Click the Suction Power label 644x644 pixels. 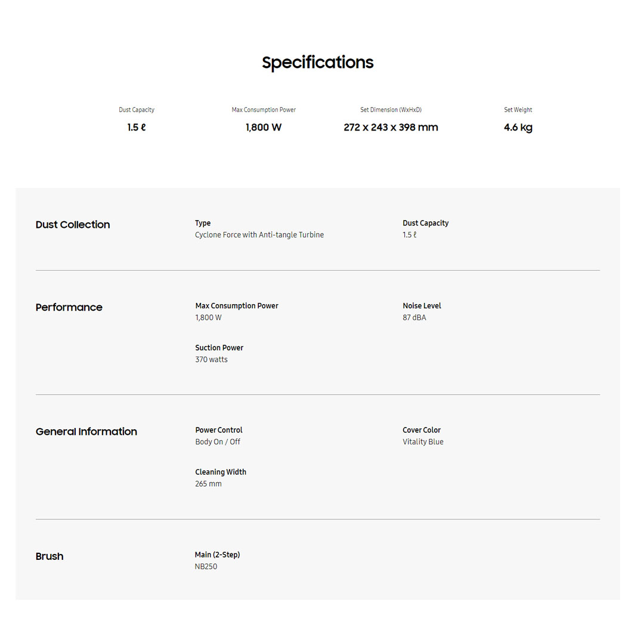point(219,348)
